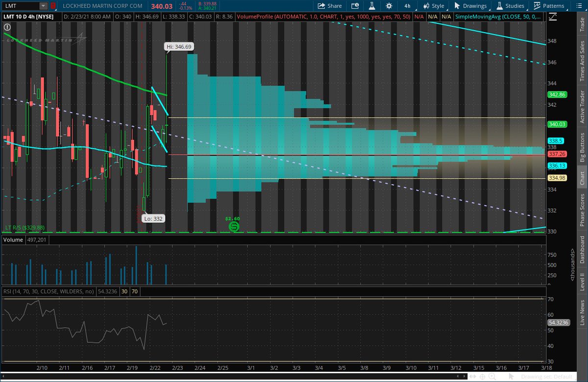The image size is (588, 382).
Task: Click the 54.3236 RSI value tag
Action: pyautogui.click(x=559, y=323)
